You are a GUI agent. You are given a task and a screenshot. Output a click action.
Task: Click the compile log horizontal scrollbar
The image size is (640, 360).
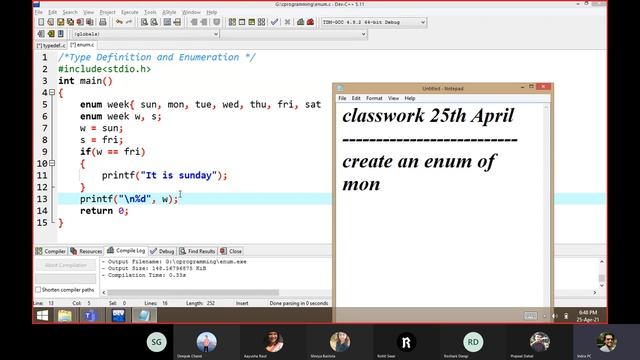[x=193, y=293]
